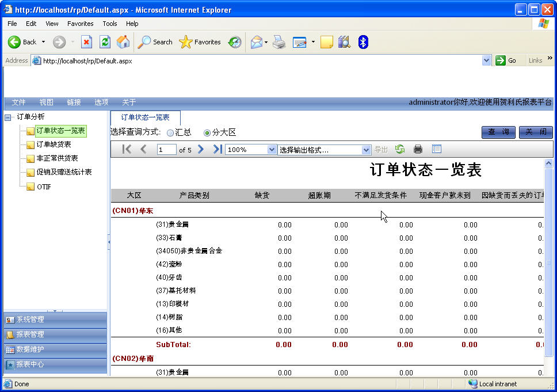This screenshot has width=557, height=392.
Task: Print the page with IE printer icon
Action: (x=279, y=42)
